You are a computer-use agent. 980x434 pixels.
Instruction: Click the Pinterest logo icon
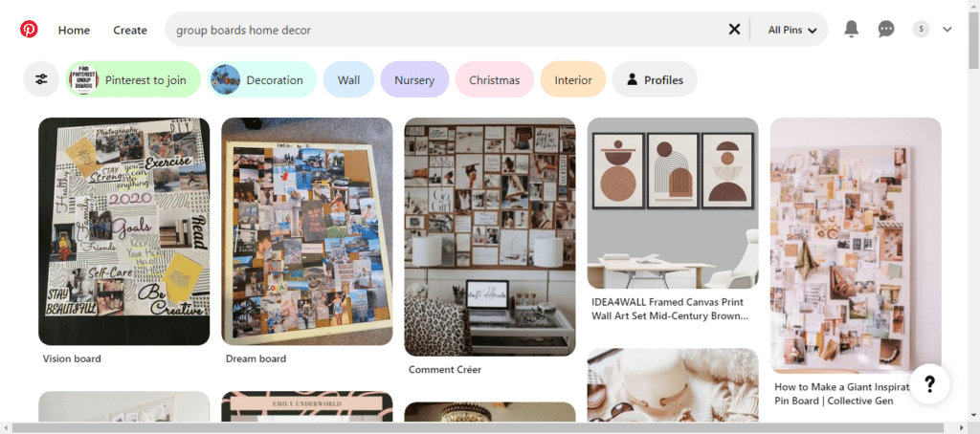29,30
